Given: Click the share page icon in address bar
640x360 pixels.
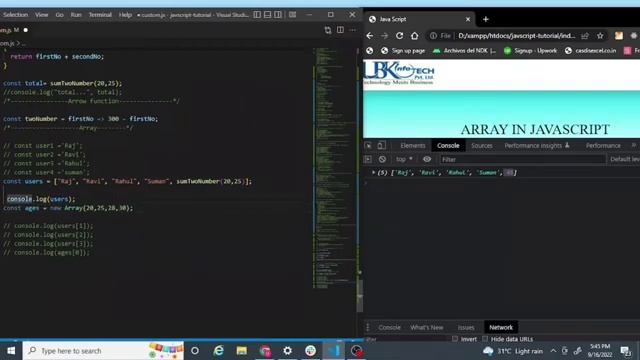Looking at the screenshot, I should tap(585, 36).
